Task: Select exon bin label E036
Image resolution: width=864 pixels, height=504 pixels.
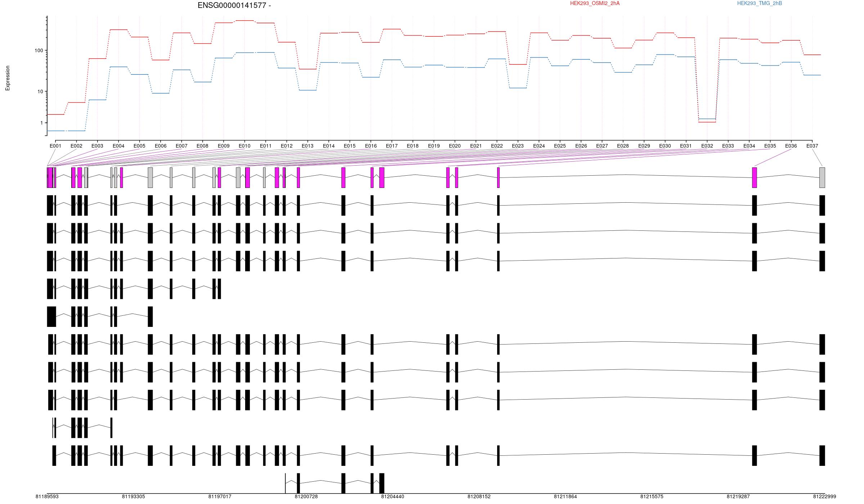Action: click(x=791, y=146)
